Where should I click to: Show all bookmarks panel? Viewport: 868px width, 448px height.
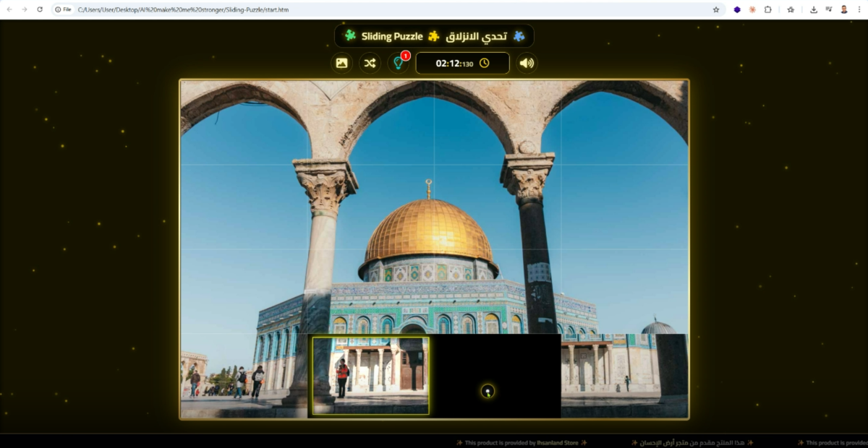pos(791,9)
